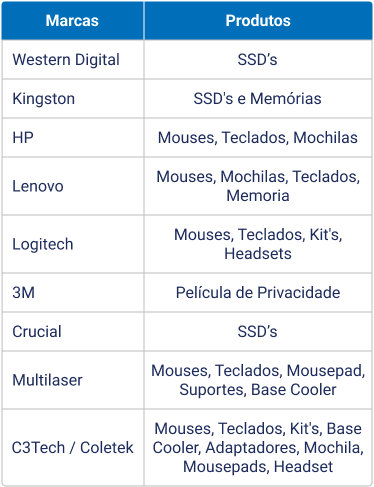Select Multilaser products with Base Cooler
374x487 pixels.
pos(258,380)
